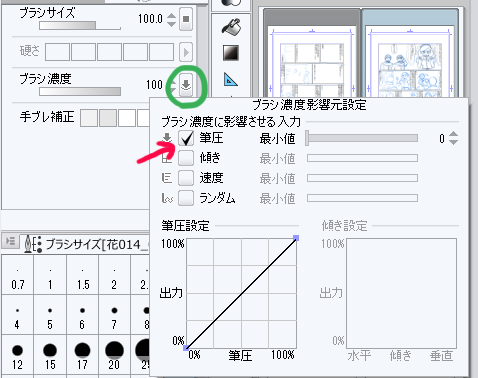The image size is (478, 378).
Task: Click the pressure curve lower control point
Action: click(x=186, y=348)
